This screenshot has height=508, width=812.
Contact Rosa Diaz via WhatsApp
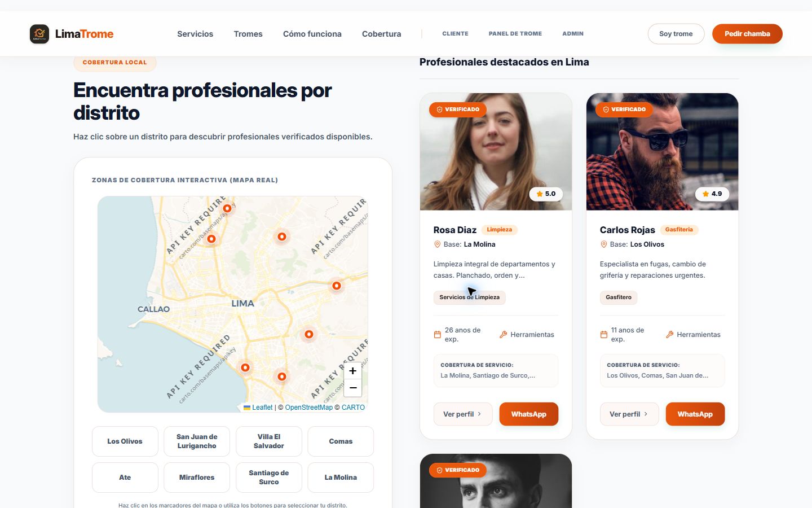(x=529, y=414)
